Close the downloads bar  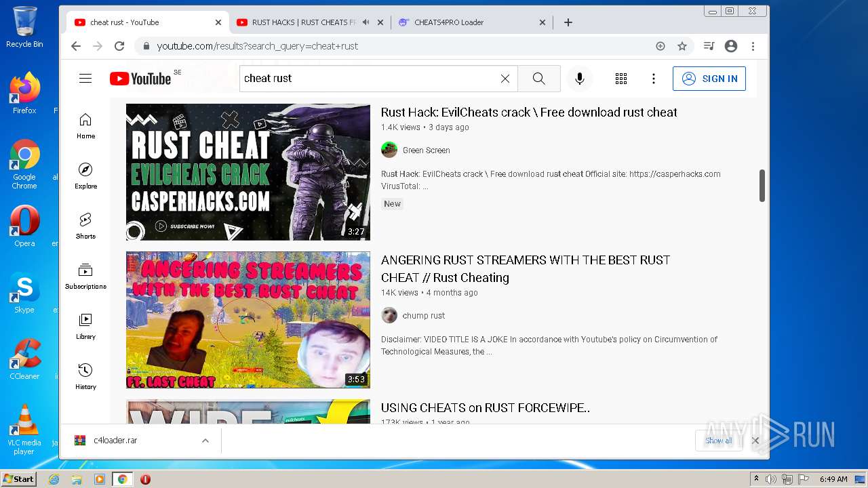[x=755, y=441]
